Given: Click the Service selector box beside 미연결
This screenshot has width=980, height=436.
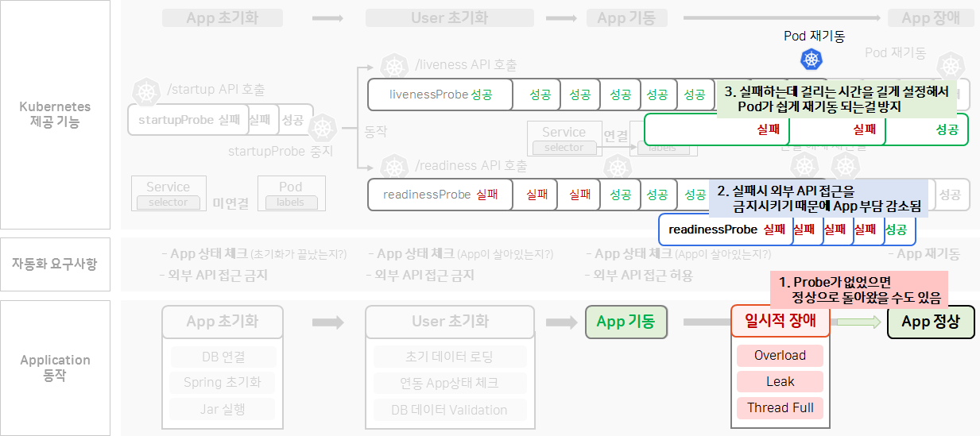Looking at the screenshot, I should (168, 194).
